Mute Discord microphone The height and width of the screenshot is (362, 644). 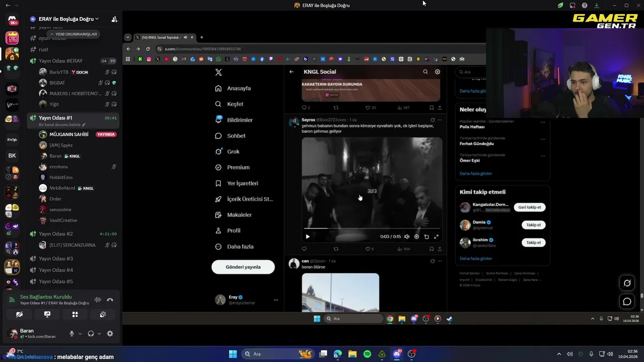[71, 333]
